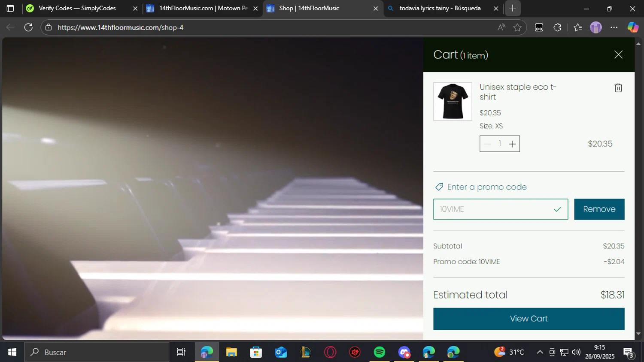
Task: Reload the current page
Action: click(x=28, y=27)
